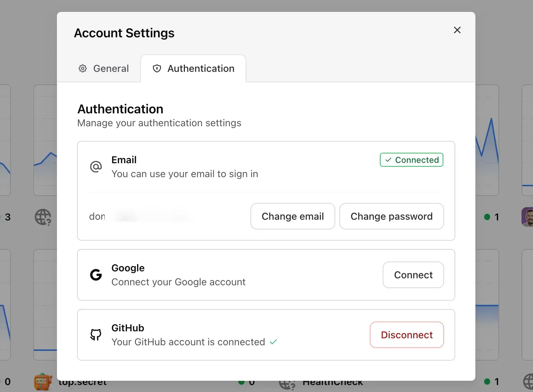Click the checkmark inside the Connected badge
This screenshot has width=533, height=392.
click(388, 160)
